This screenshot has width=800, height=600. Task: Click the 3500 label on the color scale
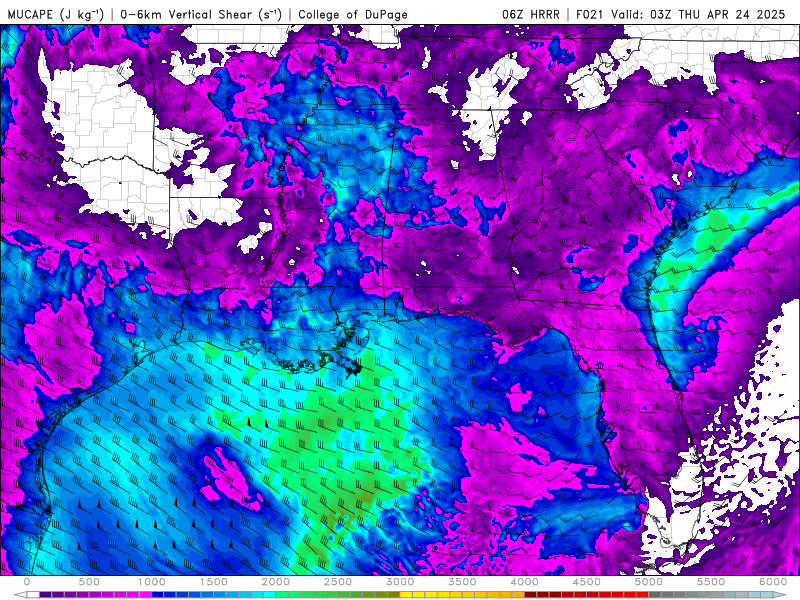point(462,582)
